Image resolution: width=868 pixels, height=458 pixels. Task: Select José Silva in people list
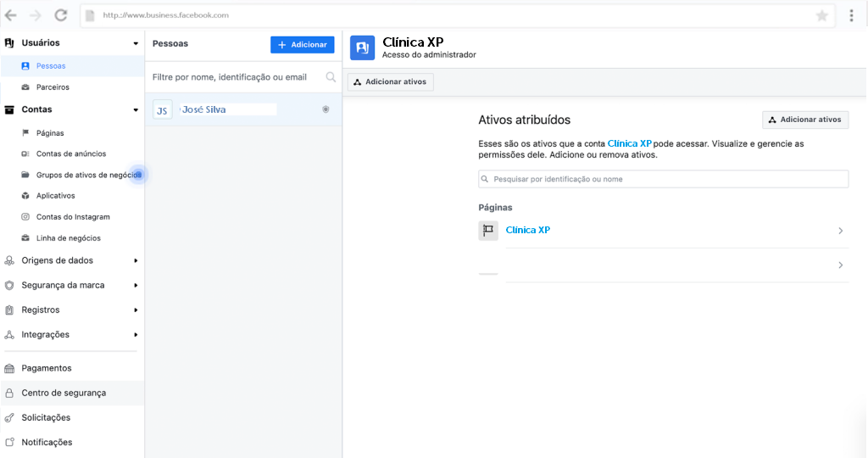(243, 109)
